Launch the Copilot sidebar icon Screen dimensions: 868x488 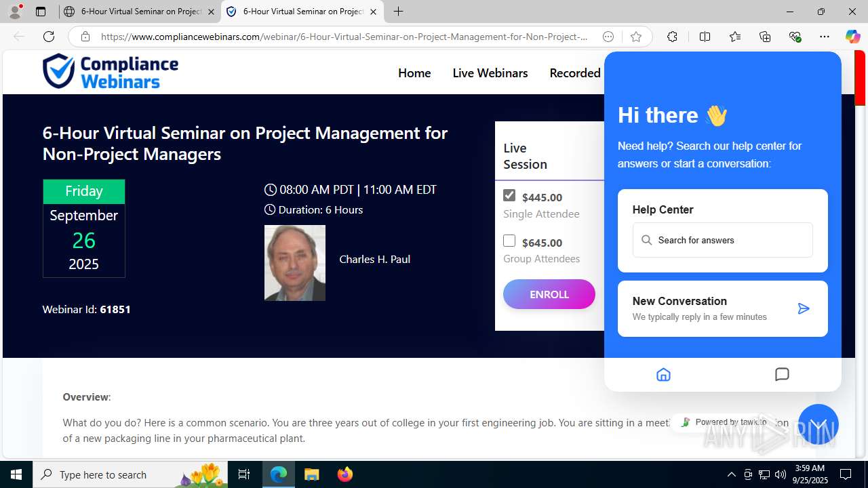[x=852, y=37]
